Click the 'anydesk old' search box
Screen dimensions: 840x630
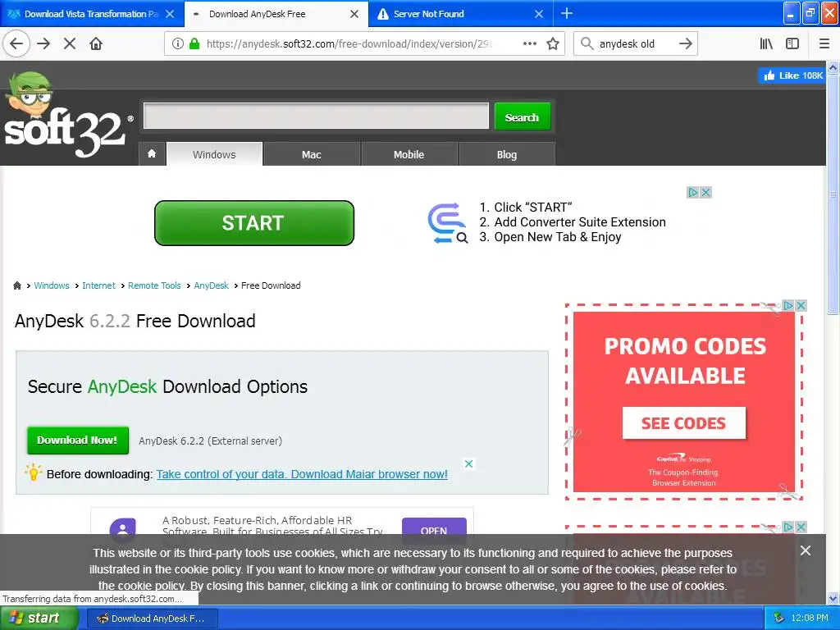(x=634, y=43)
